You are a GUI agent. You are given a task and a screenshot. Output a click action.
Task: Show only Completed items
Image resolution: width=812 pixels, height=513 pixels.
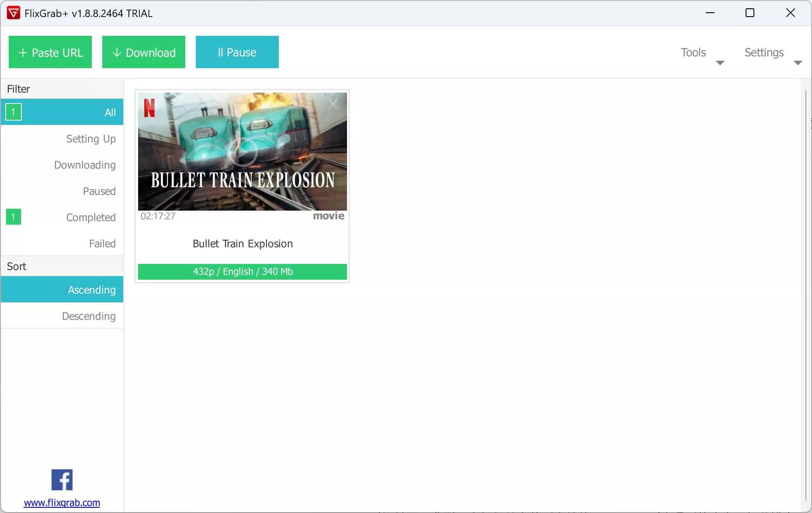pos(62,217)
